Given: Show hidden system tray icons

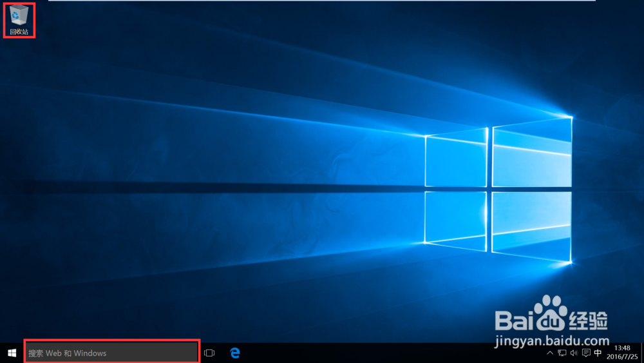Looking at the screenshot, I should (550, 353).
